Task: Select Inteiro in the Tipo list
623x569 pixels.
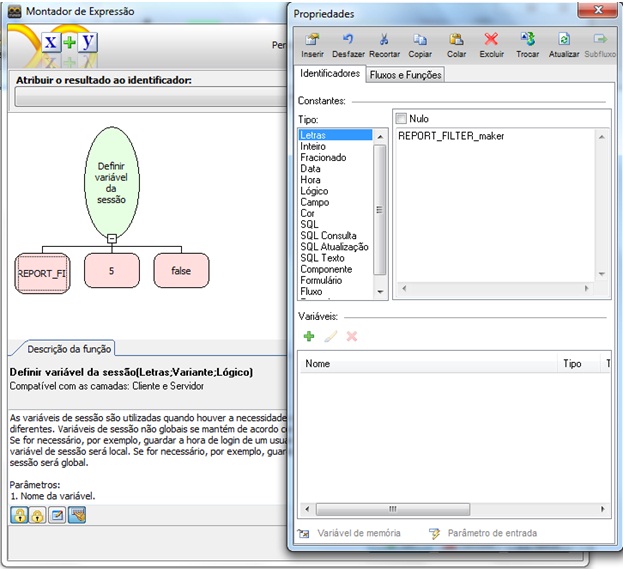Action: point(335,146)
